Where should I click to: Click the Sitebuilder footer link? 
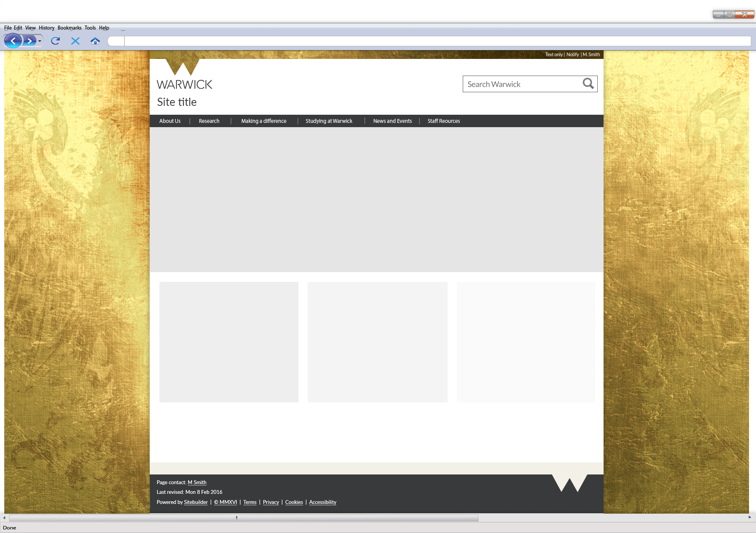[x=195, y=502]
